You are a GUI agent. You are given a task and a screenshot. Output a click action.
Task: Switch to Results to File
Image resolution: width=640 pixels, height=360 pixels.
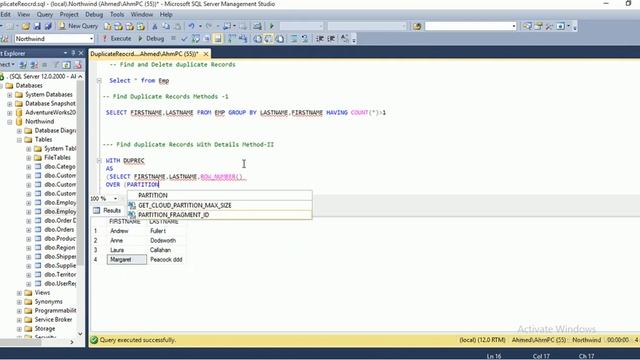coord(280,39)
